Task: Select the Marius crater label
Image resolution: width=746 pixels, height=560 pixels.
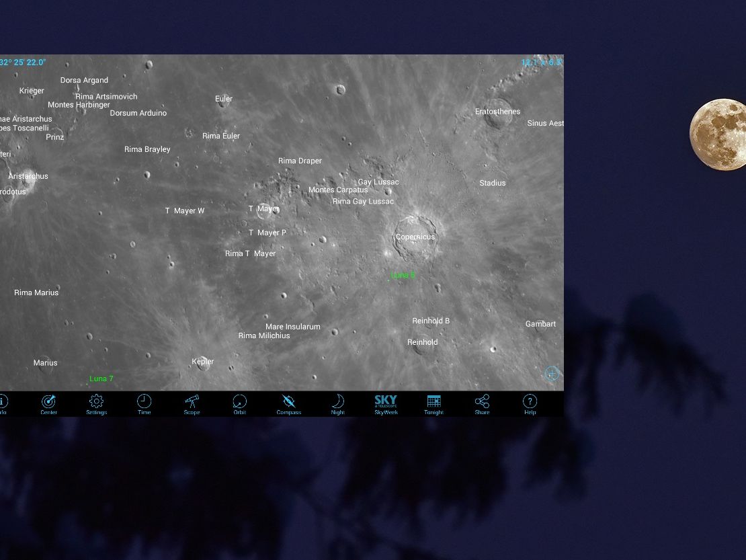Action: (x=45, y=363)
